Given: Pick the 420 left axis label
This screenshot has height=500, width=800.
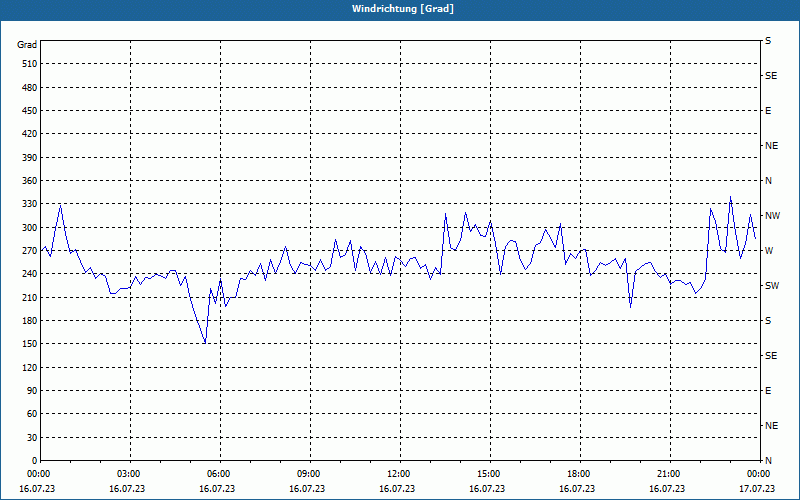Looking at the screenshot, I should pyautogui.click(x=30, y=134).
